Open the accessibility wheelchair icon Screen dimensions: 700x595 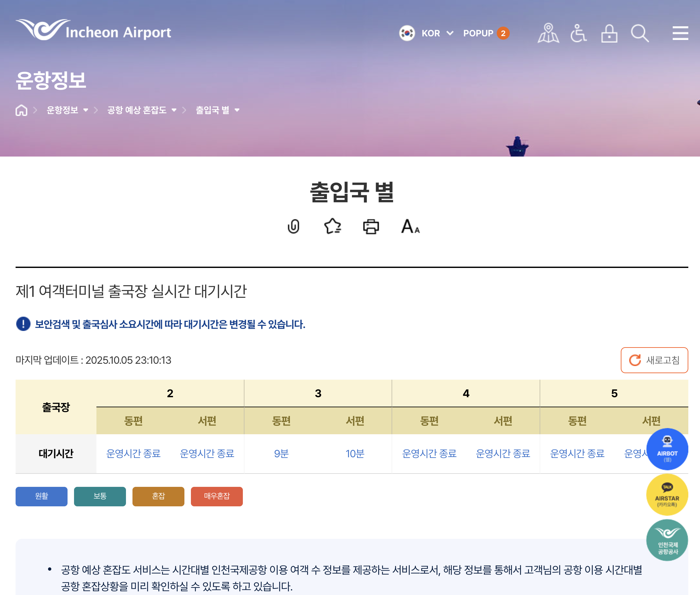click(578, 33)
